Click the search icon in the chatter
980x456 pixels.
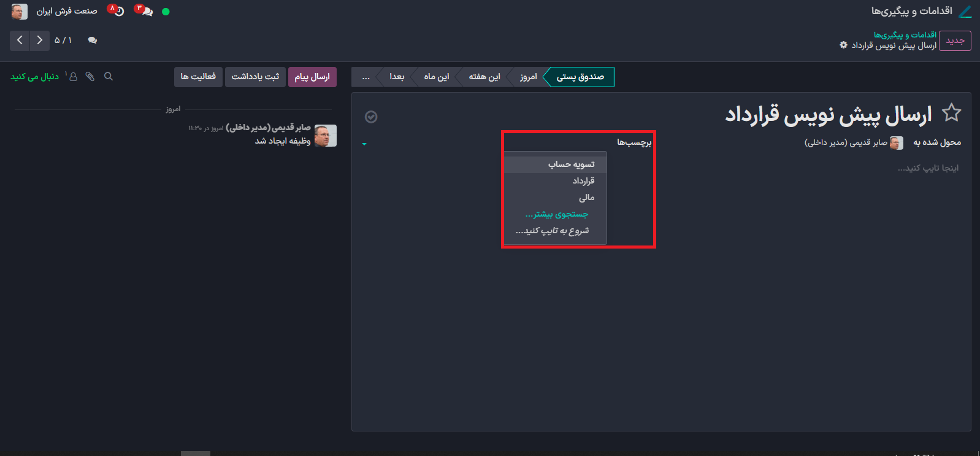pos(109,77)
